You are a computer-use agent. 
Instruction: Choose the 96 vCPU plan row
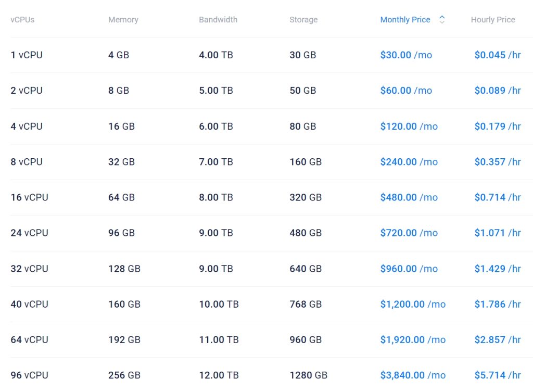[x=29, y=375]
